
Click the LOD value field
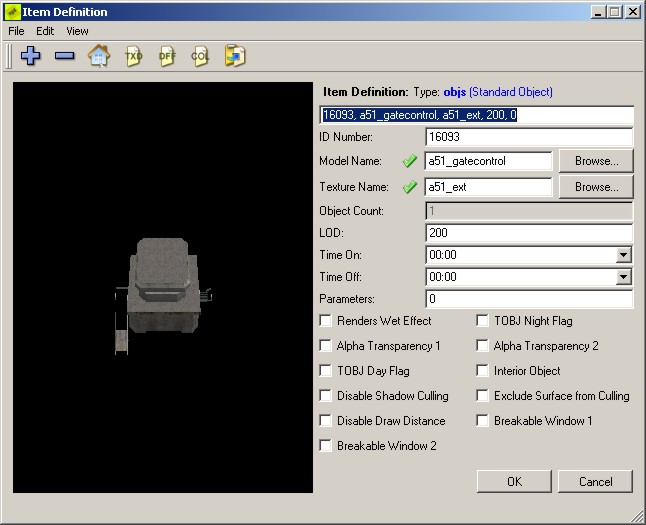[529, 233]
